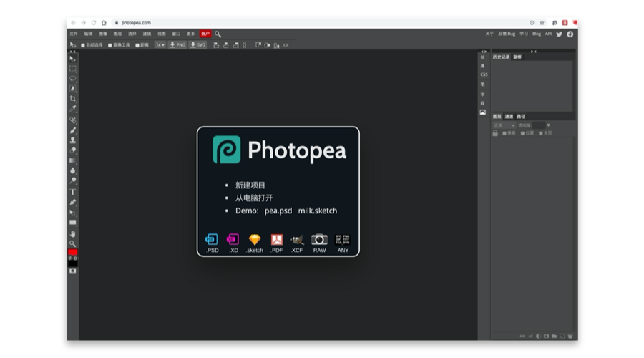The height and width of the screenshot is (358, 644).
Task: Click the red 账户 button
Action: pyautogui.click(x=205, y=34)
